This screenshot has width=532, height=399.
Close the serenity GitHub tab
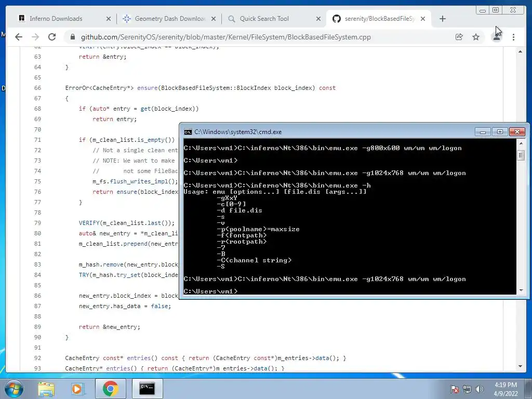[423, 19]
